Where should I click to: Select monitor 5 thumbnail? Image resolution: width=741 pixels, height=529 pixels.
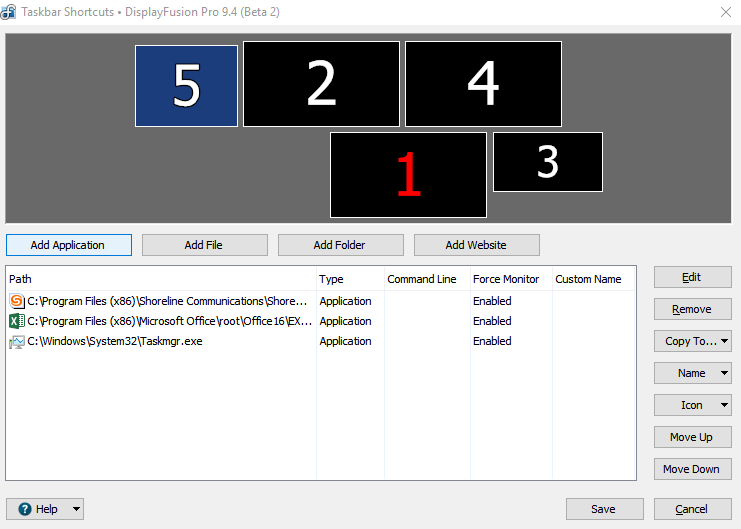coord(186,86)
